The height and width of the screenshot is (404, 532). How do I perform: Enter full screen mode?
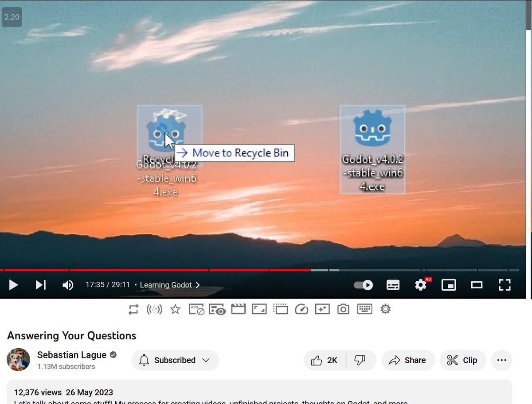[x=505, y=285]
